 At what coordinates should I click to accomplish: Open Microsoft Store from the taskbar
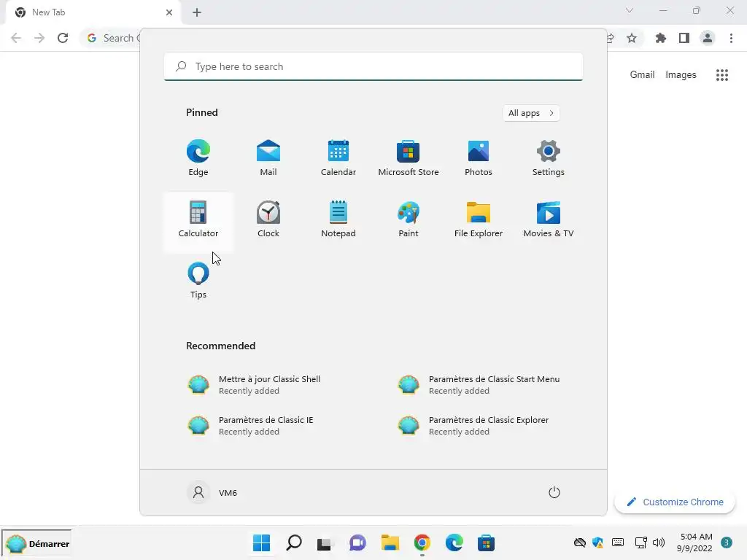coord(486,542)
